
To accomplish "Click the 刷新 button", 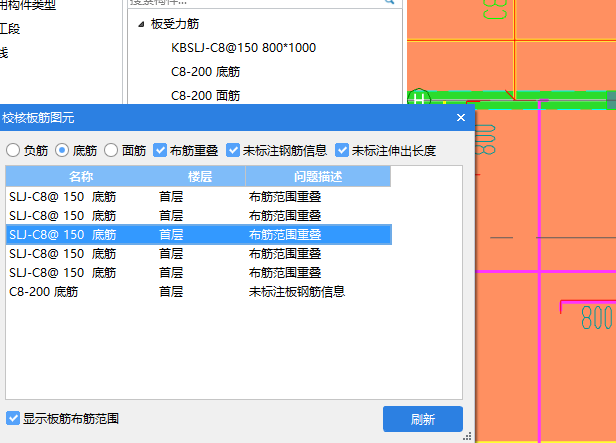I will coord(423,419).
